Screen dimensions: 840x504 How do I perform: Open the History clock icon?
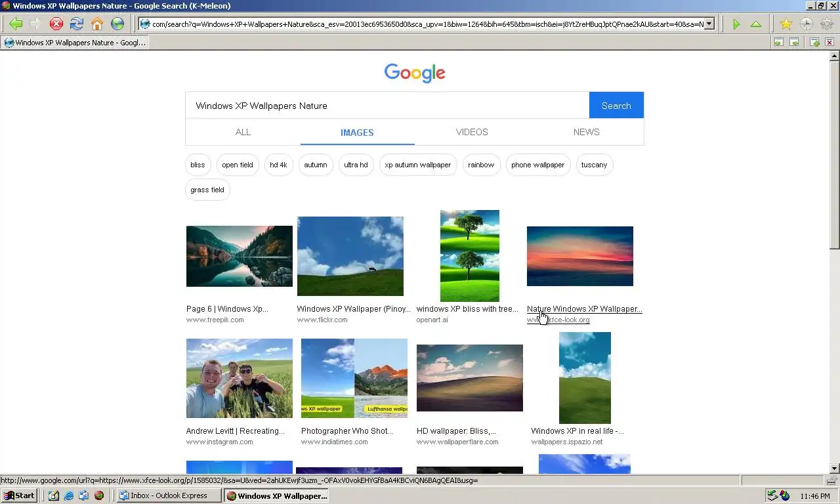(x=807, y=24)
